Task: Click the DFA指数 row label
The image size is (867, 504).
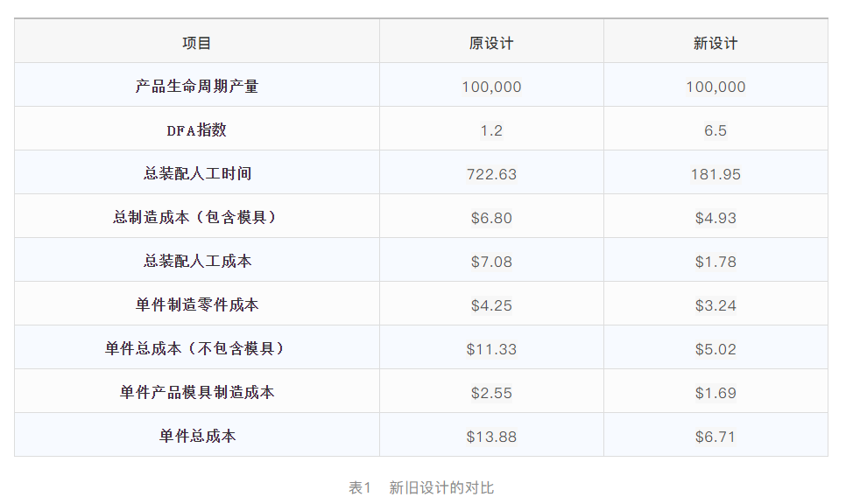Action: point(197,130)
